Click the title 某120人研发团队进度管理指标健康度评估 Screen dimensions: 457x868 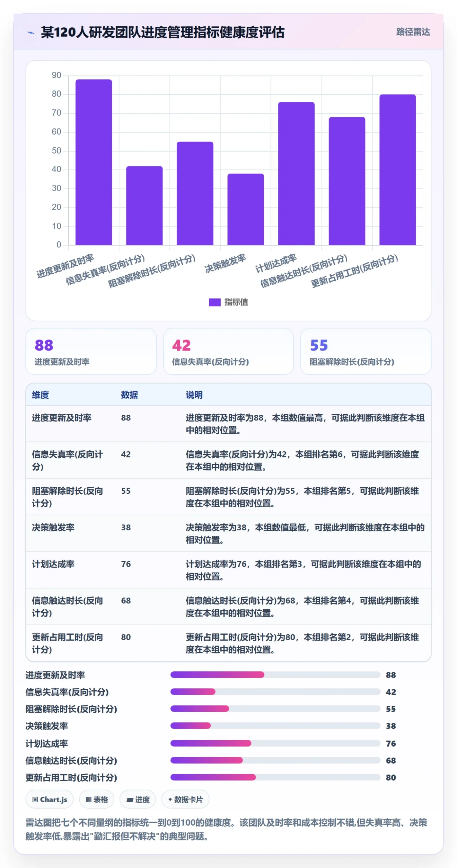click(x=162, y=33)
